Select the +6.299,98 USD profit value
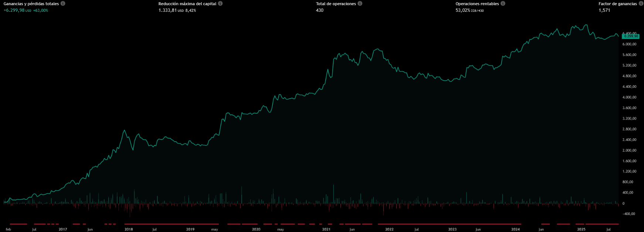Image resolution: width=644 pixels, height=232 pixels. [14, 10]
